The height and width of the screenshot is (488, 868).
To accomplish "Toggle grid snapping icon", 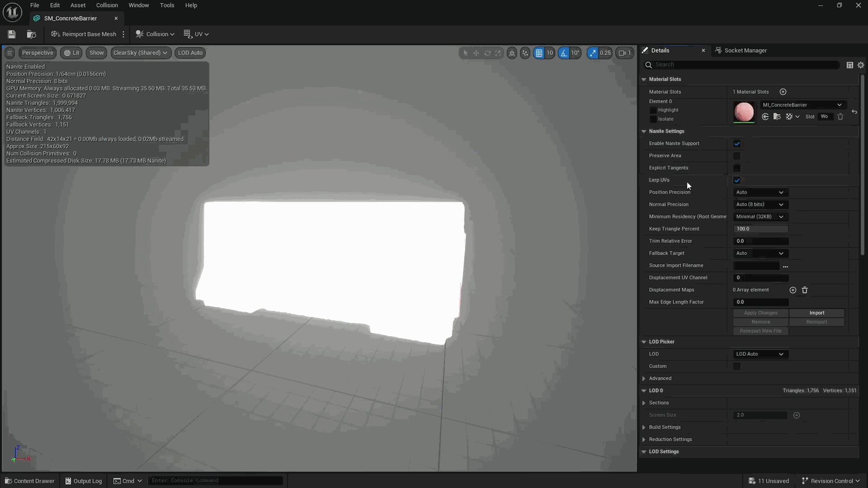I will 539,53.
